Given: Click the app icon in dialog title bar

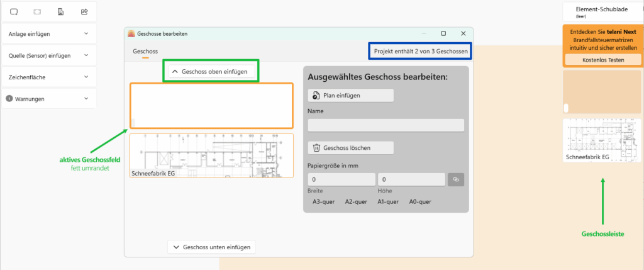Looking at the screenshot, I should click(x=131, y=33).
